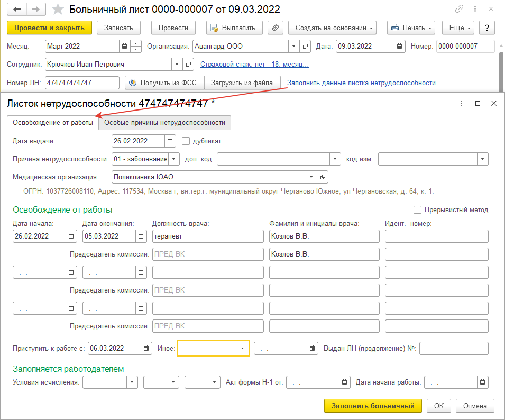Screen dimensions: 505x420
Task: Expand Причина нетрудоспособности dropdown
Action: [174, 159]
